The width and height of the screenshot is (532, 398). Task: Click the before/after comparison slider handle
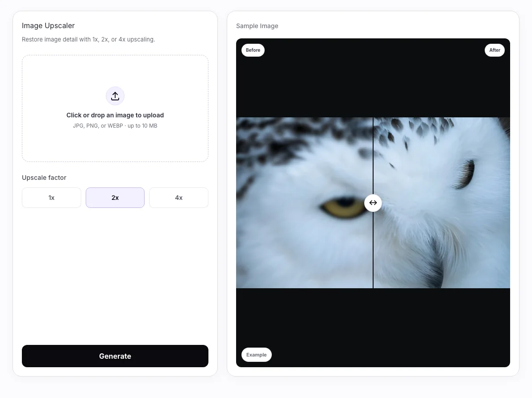[373, 203]
